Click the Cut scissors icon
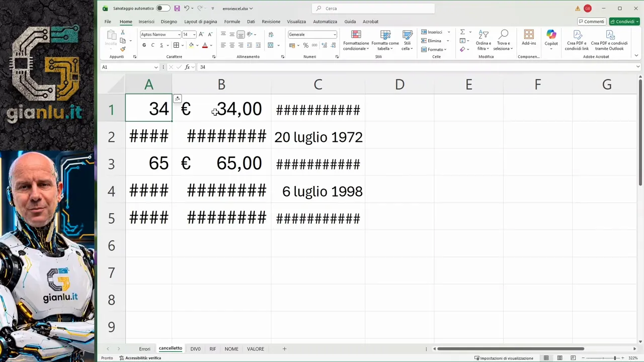Viewport: 644px width, 362px height. tap(123, 32)
